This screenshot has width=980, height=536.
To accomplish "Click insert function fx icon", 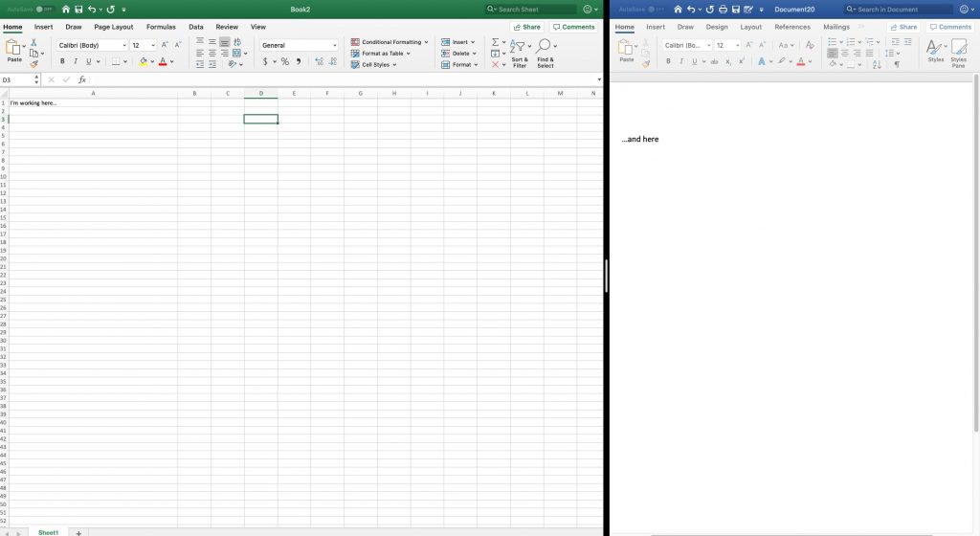I will click(x=82, y=80).
